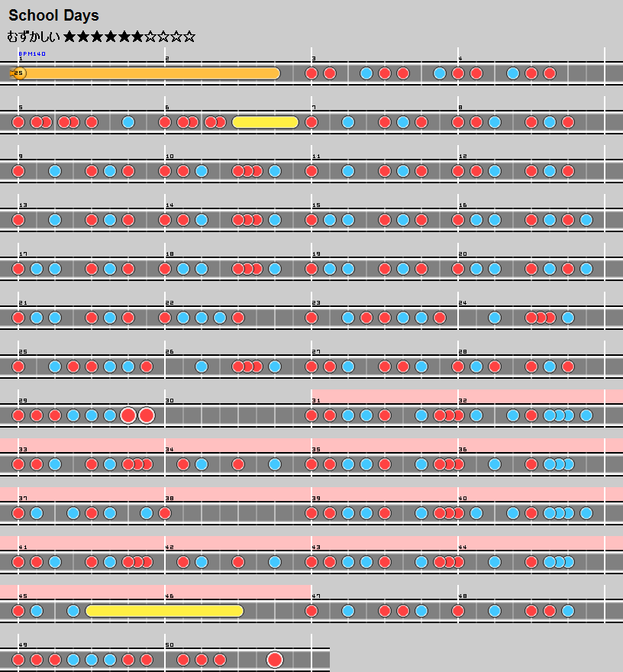
Task: Click the むずかしい difficulty label
Action: click(x=34, y=36)
